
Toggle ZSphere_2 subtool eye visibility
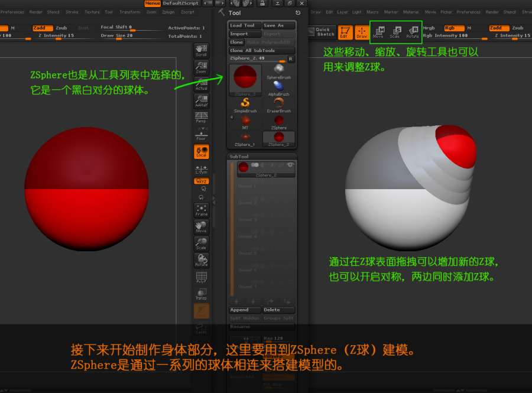(290, 165)
